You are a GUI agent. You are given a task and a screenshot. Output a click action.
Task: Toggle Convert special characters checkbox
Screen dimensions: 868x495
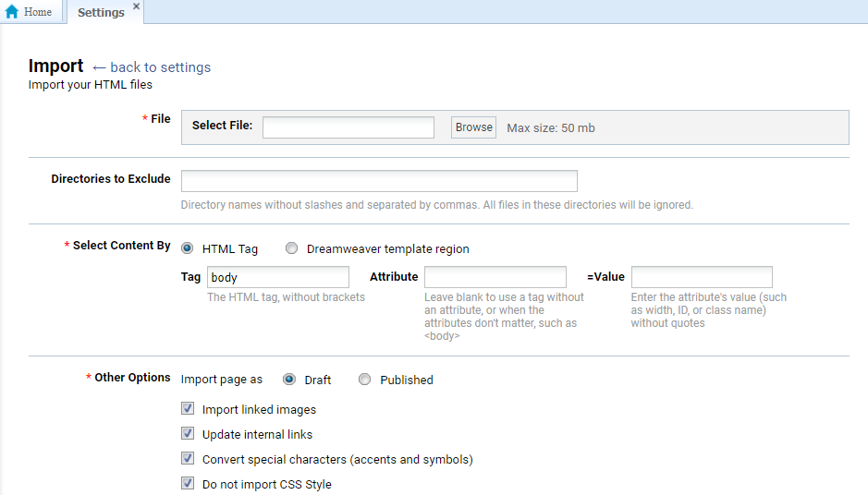point(188,459)
